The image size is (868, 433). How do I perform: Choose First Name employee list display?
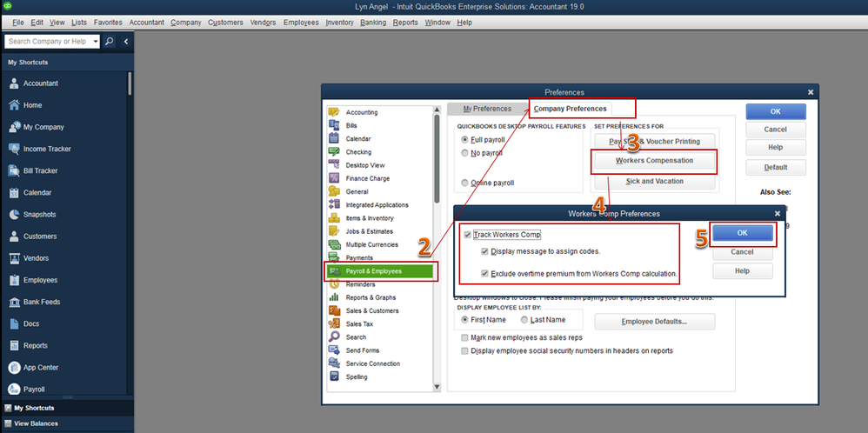[x=464, y=320]
